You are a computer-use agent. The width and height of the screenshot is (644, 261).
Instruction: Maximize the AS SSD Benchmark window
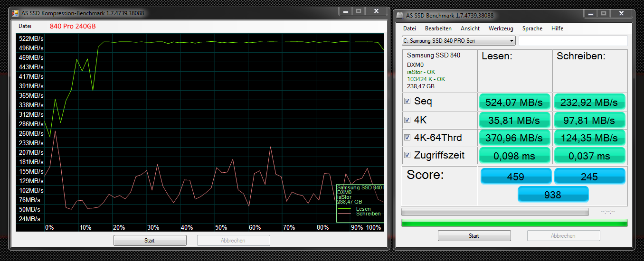point(603,13)
